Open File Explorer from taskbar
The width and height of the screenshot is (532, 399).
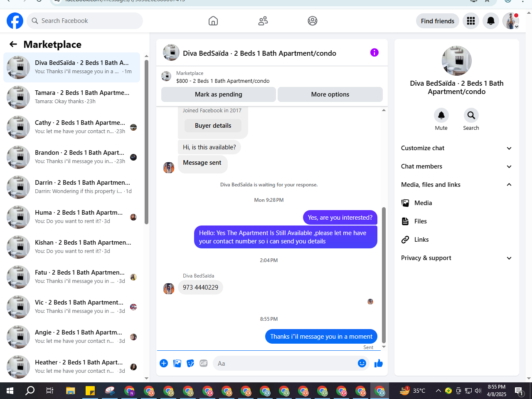point(71,391)
